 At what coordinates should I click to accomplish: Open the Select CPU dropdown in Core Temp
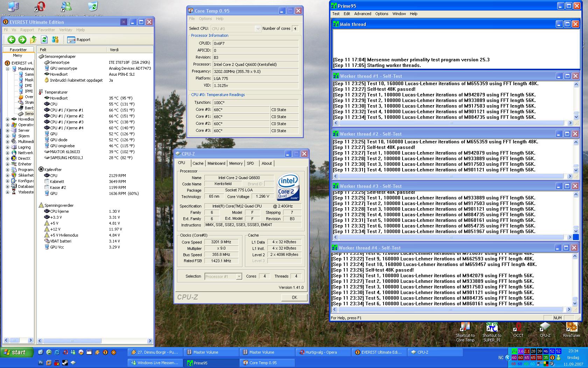click(x=258, y=29)
